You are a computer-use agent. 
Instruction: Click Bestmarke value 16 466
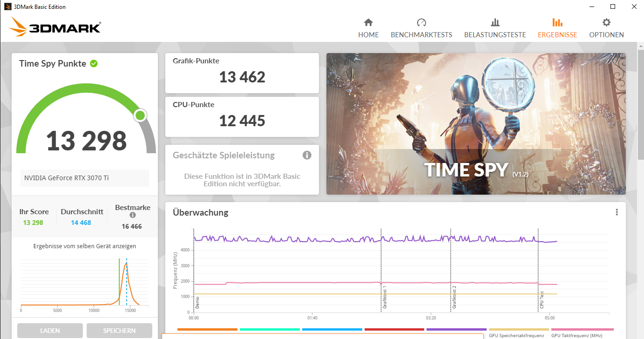(132, 226)
